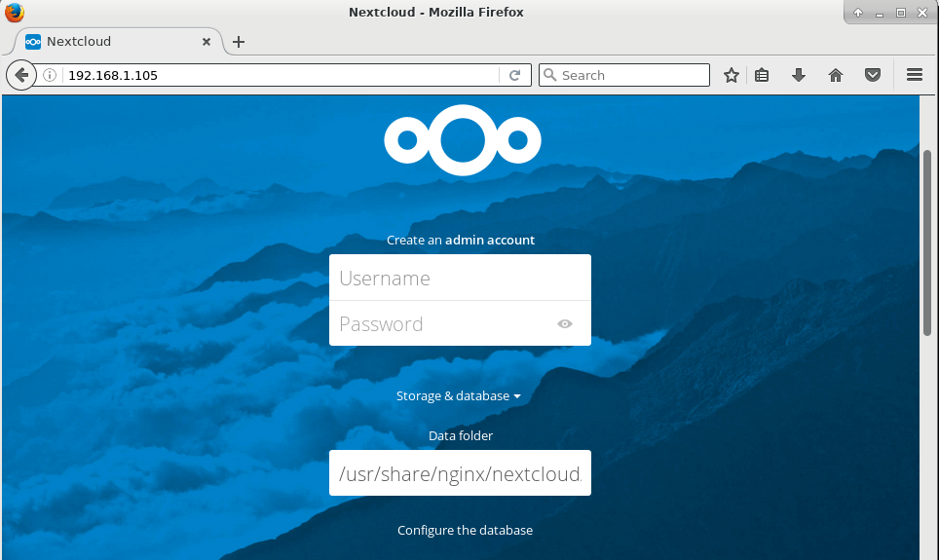Click the address bar showing 192.168.1.105

282,75
